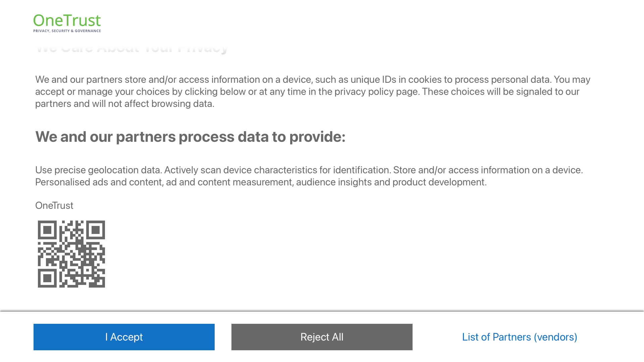
Task: Click the QR code's top-right finder square
Action: (95, 230)
